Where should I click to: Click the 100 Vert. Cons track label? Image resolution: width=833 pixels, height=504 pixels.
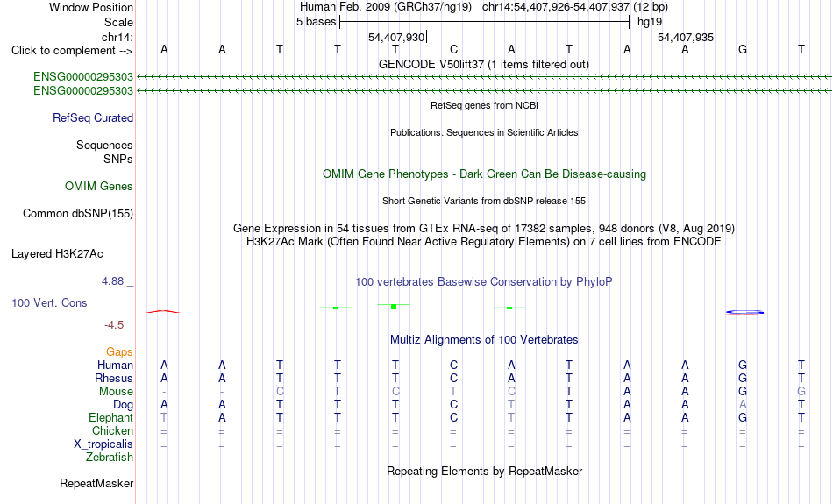[x=49, y=302]
